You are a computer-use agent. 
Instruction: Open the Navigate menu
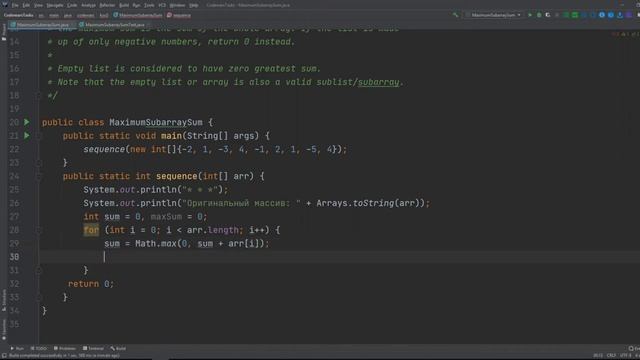55,5
